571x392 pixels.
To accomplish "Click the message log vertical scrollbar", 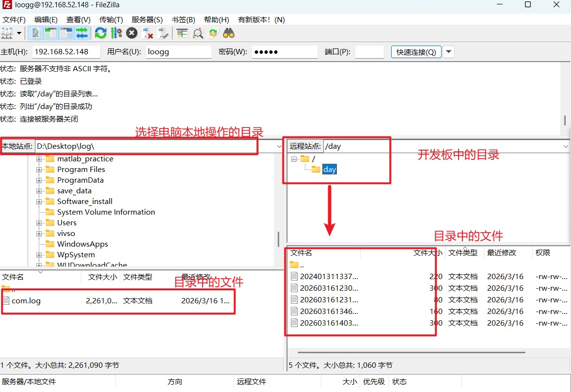I will point(565,120).
